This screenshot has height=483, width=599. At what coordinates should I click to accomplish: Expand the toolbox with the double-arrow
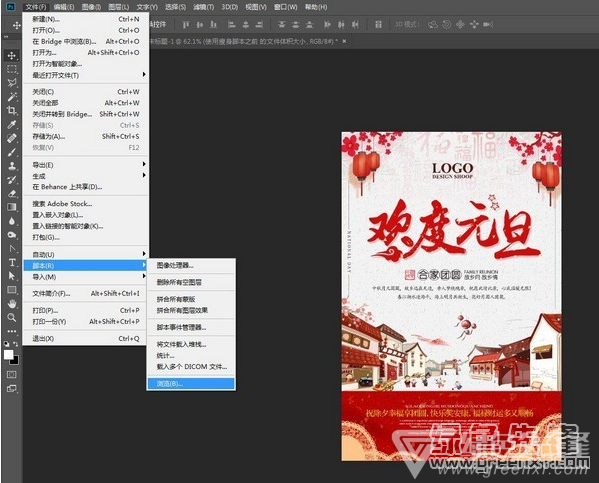pos(6,37)
